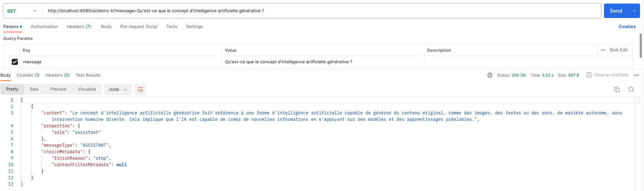
Task: Uncheck the message parameter checkbox
Action: click(15, 62)
